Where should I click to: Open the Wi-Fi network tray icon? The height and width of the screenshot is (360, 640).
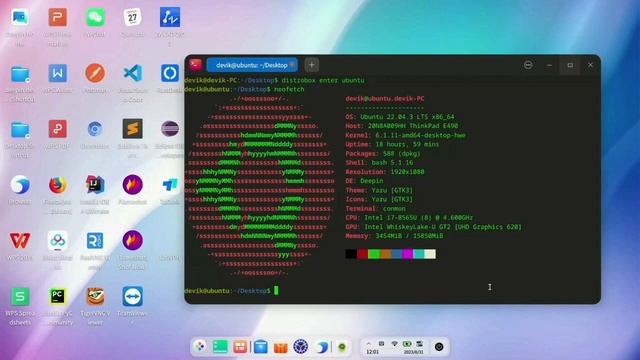point(394,343)
